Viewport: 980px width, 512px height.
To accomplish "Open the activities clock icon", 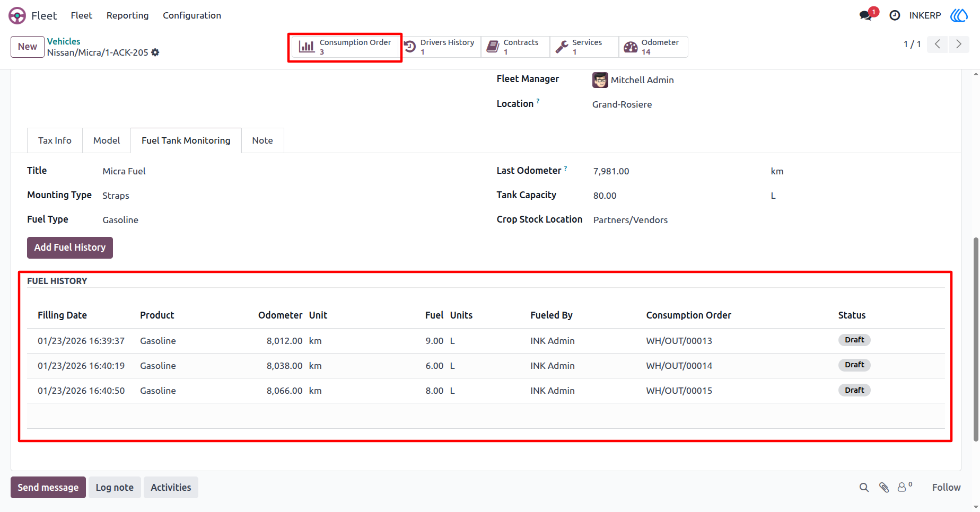I will coord(895,15).
